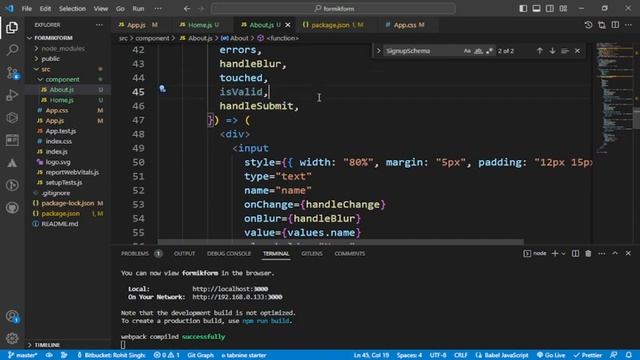Toggle Panel layout button
Viewport: 640px width, 360px height.
pyautogui.click(x=536, y=9)
